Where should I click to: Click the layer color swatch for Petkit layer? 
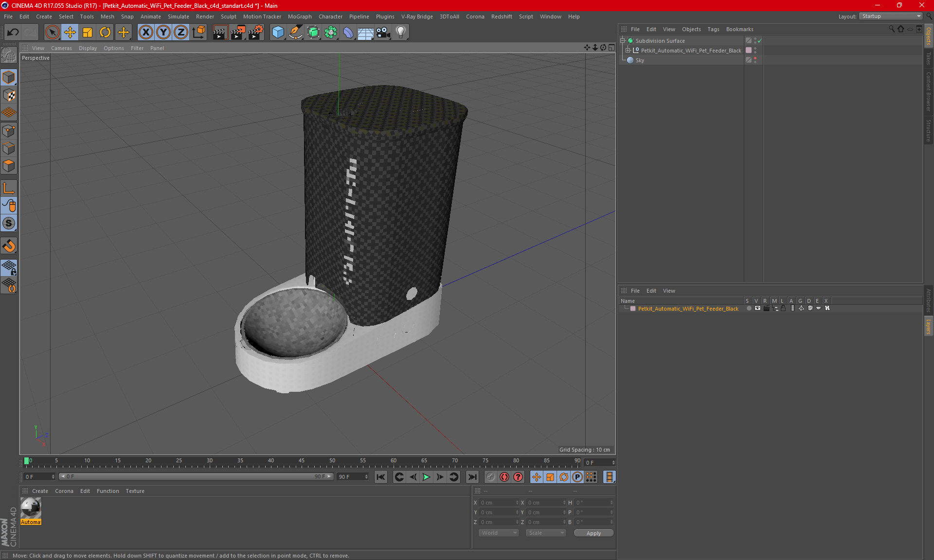[x=633, y=309]
